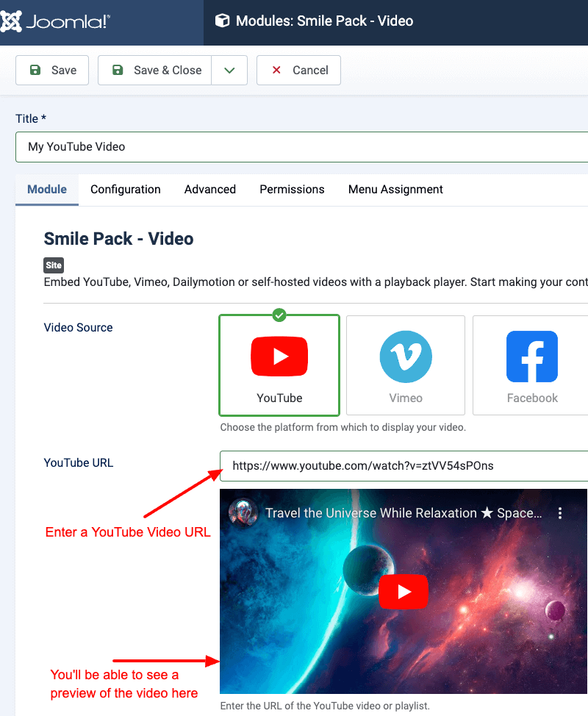Click the YouTube URL label
Screen dimensions: 588x716
(x=79, y=462)
